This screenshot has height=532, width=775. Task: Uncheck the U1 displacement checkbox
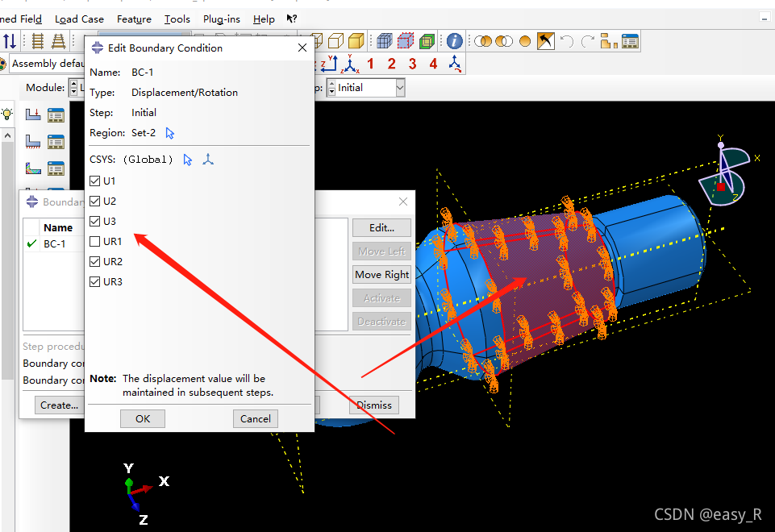[x=95, y=181]
